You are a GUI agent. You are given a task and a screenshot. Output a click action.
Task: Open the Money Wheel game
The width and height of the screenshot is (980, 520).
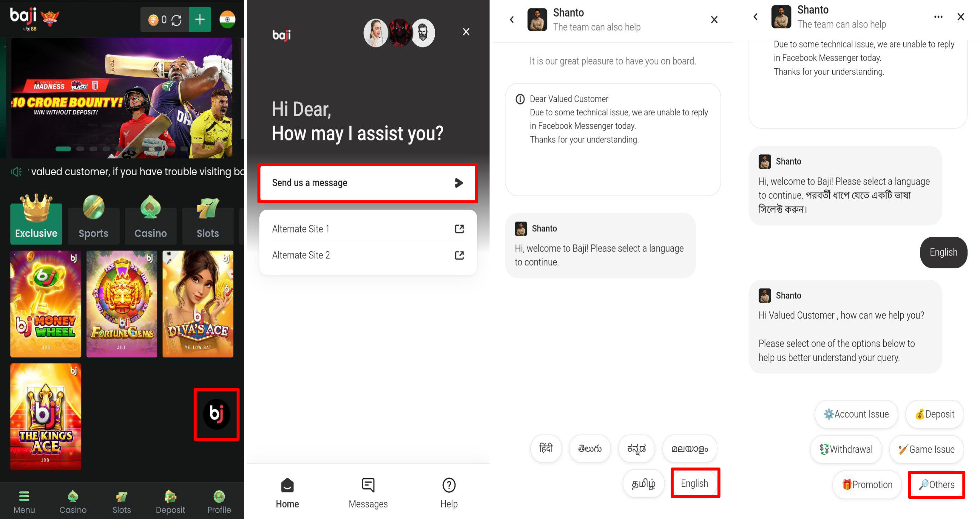tap(46, 304)
